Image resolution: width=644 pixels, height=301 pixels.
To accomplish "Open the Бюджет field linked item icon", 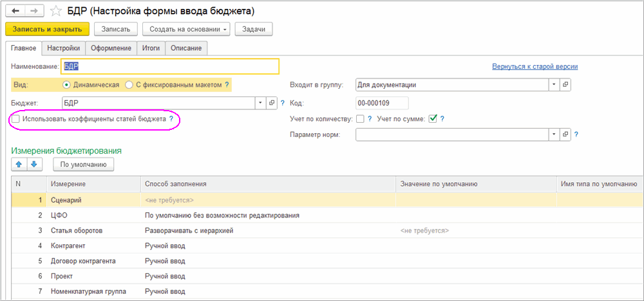I will pyautogui.click(x=271, y=103).
